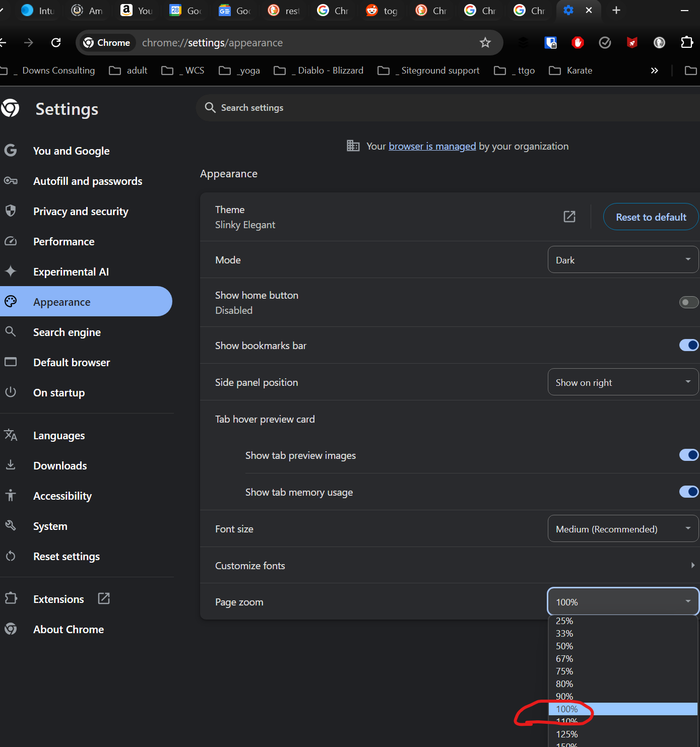Show hidden bookmarks with double chevron

654,71
